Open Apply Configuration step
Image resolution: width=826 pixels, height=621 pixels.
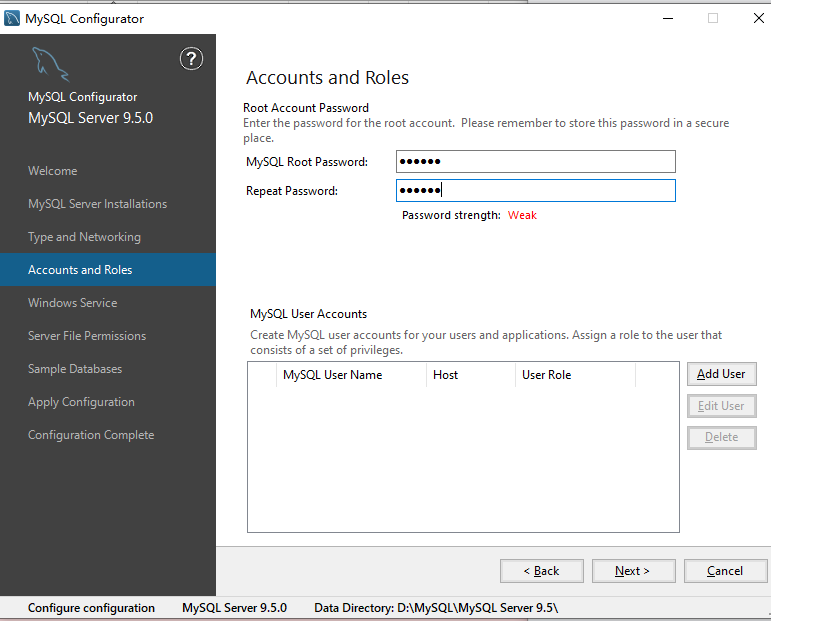click(81, 402)
